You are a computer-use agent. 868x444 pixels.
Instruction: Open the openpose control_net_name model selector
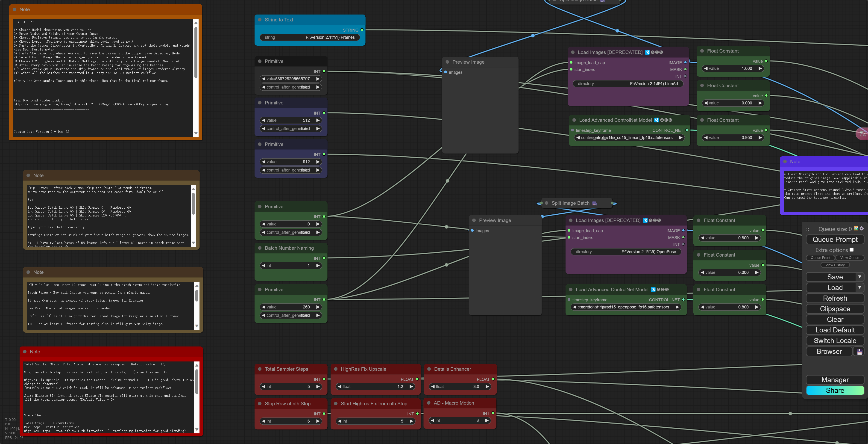(625, 307)
